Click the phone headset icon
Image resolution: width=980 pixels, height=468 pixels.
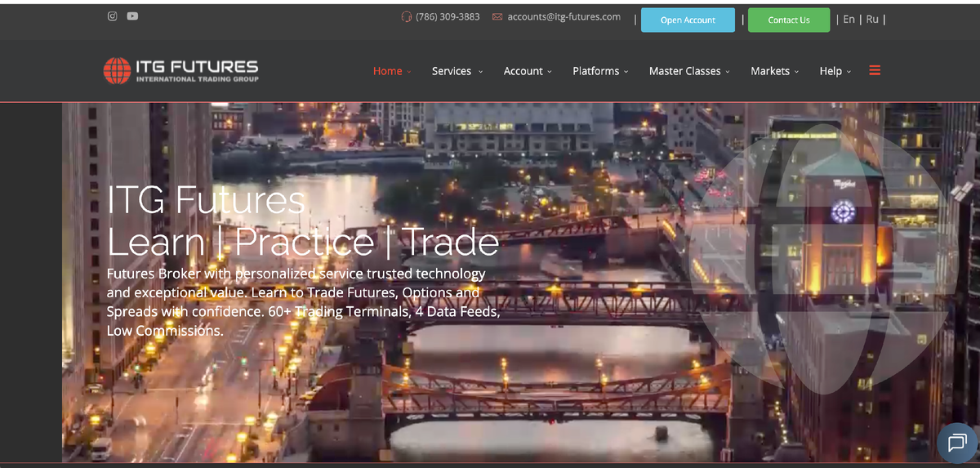(407, 17)
